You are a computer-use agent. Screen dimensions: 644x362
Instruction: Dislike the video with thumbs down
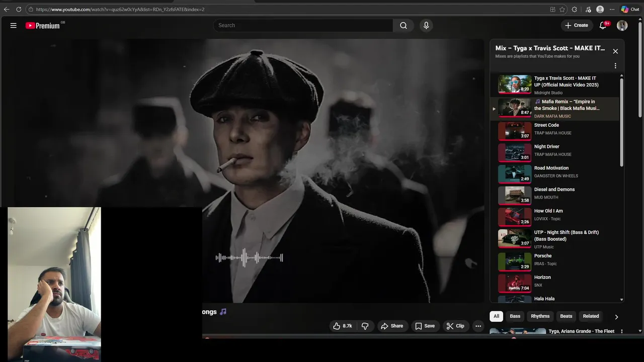(365, 326)
